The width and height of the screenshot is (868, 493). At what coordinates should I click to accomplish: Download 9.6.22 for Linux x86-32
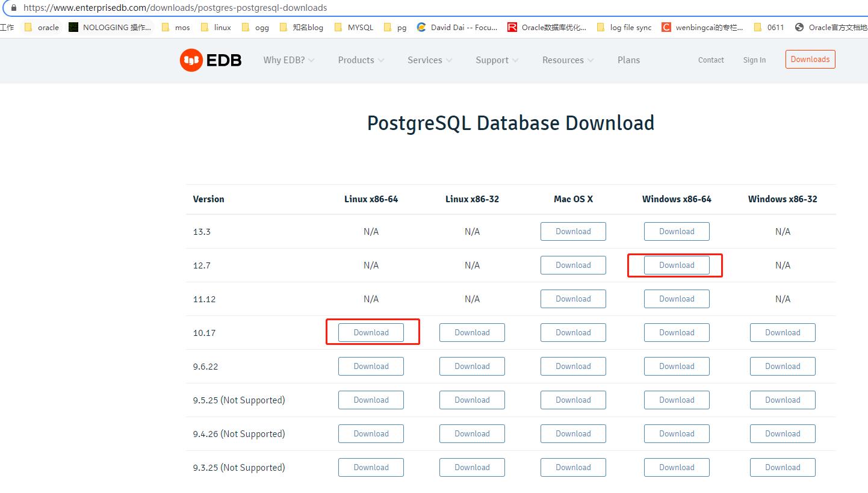pyautogui.click(x=472, y=366)
